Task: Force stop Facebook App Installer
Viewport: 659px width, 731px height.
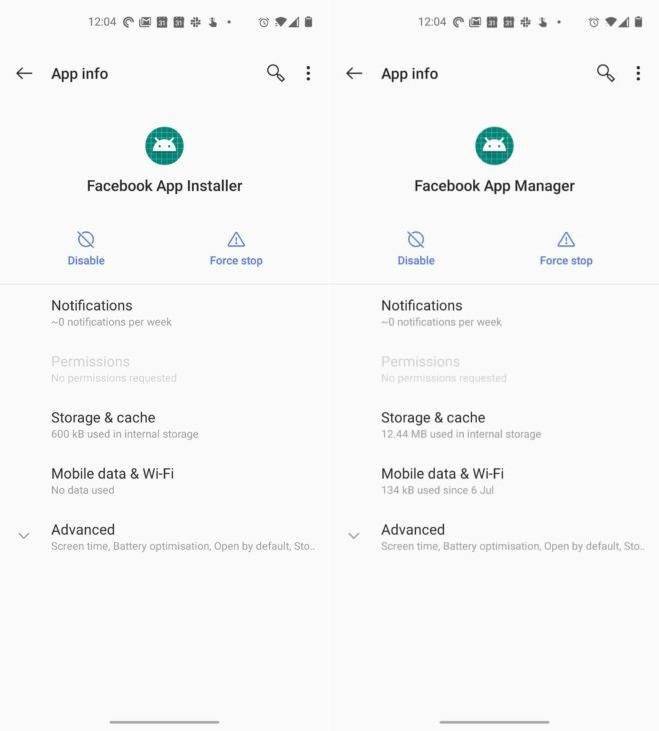Action: (x=236, y=249)
